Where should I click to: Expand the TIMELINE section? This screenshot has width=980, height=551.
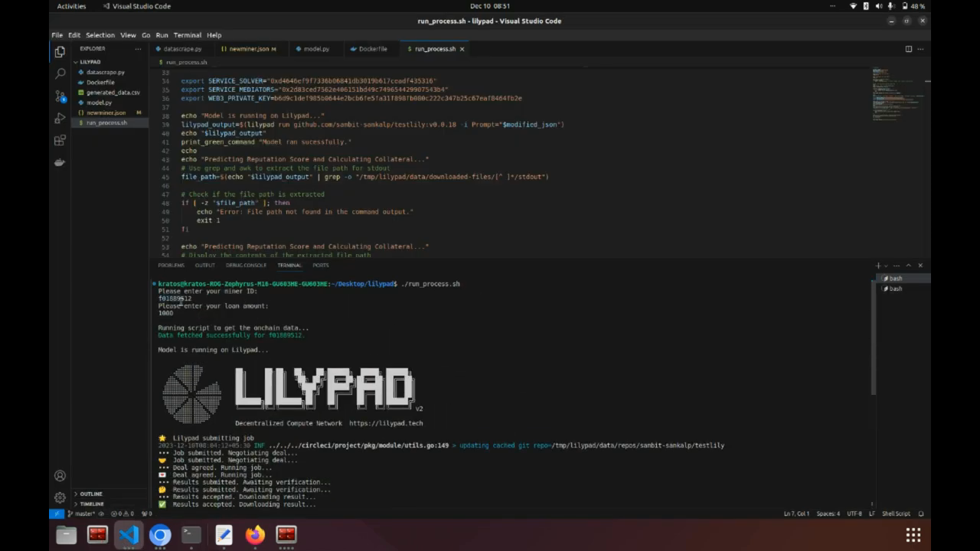[91, 504]
